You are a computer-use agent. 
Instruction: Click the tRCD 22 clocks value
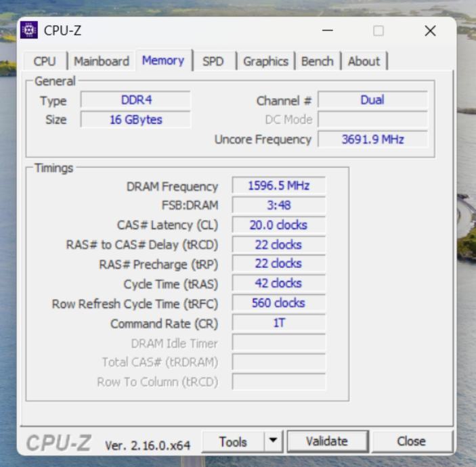coord(279,244)
